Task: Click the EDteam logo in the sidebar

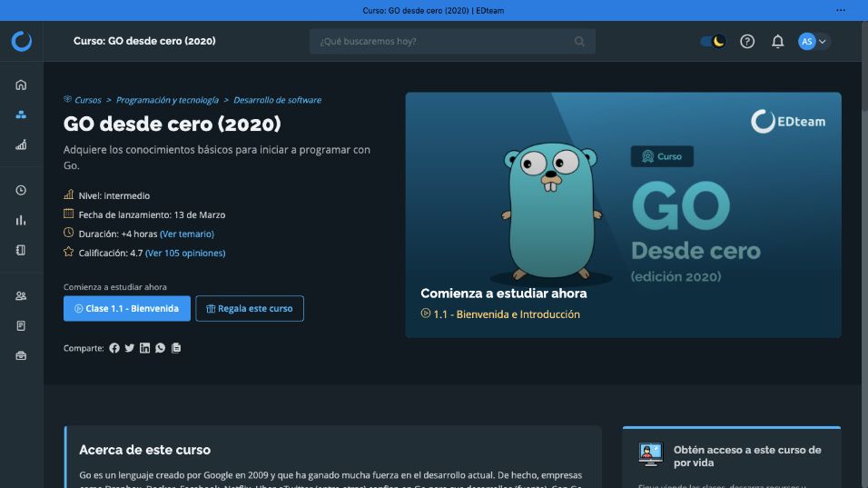Action: point(22,41)
